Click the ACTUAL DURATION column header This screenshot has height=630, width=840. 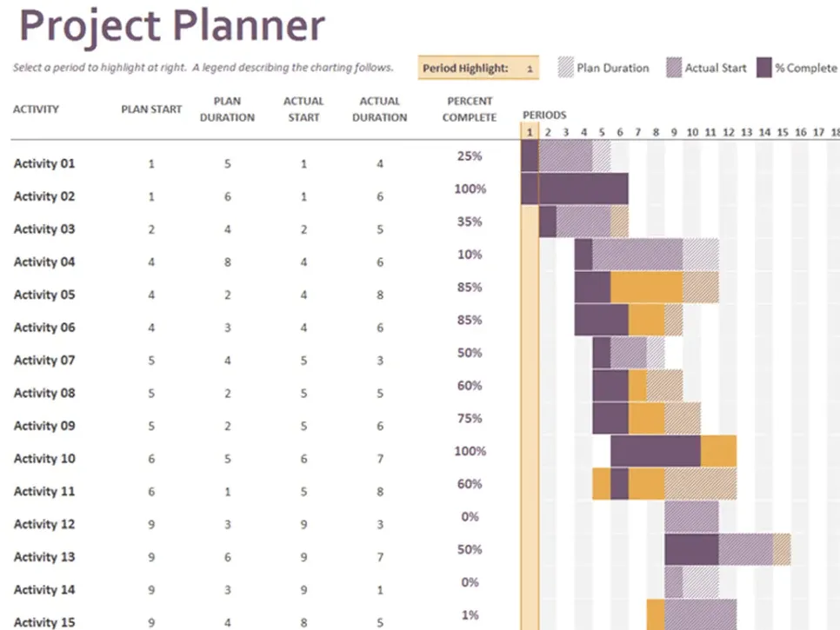pyautogui.click(x=379, y=109)
